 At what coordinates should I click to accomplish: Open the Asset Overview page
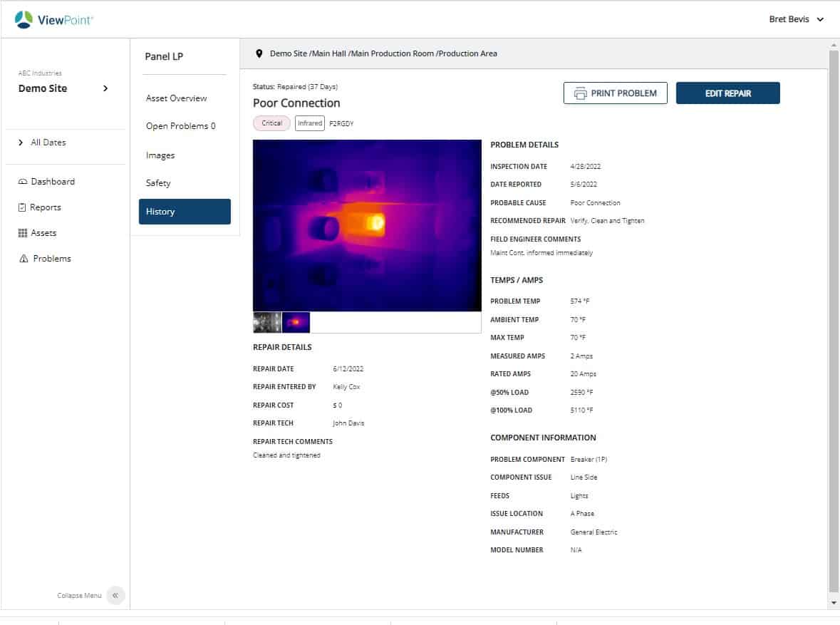tap(176, 98)
